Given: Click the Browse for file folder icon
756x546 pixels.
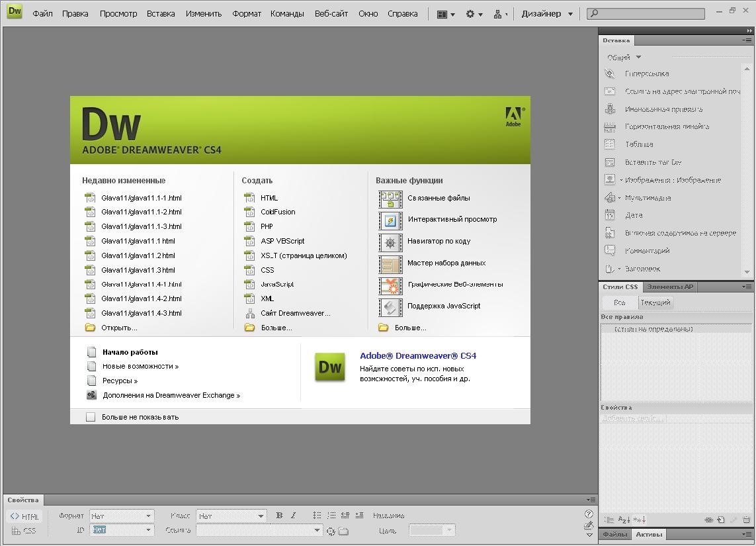Looking at the screenshot, I should (343, 531).
